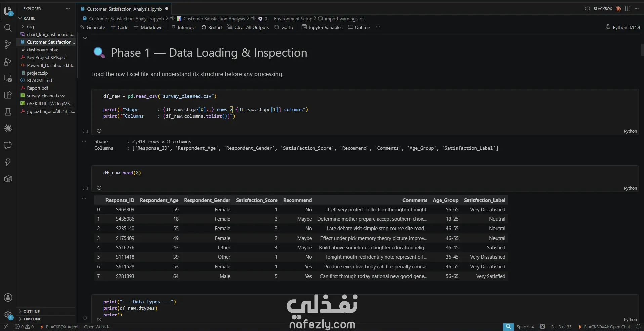Click the Blackbox star logo icon
The height and width of the screenshot is (331, 644).
[x=618, y=9]
